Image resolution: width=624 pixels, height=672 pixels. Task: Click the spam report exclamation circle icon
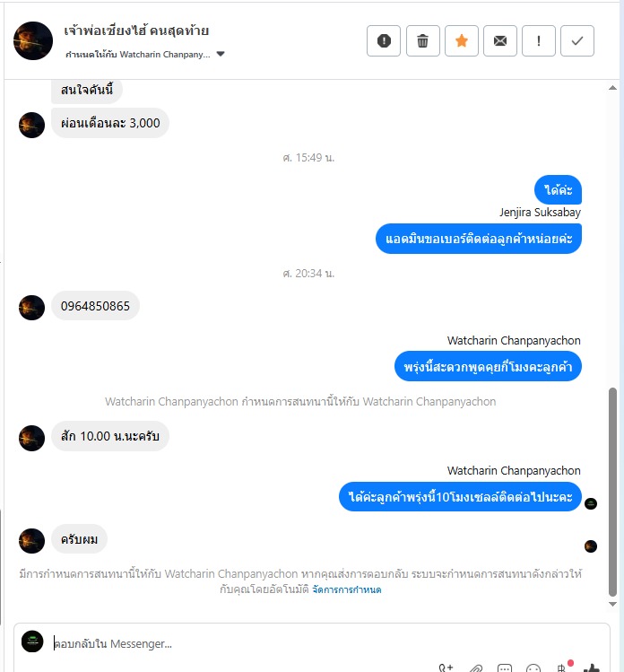pos(384,40)
